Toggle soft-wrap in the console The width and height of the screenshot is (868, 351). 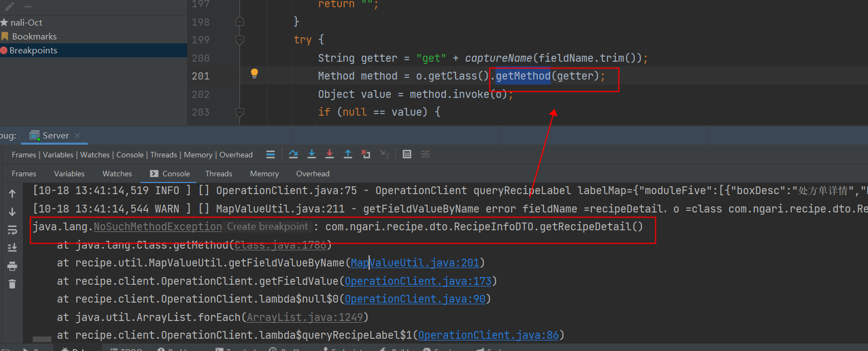pos(12,230)
